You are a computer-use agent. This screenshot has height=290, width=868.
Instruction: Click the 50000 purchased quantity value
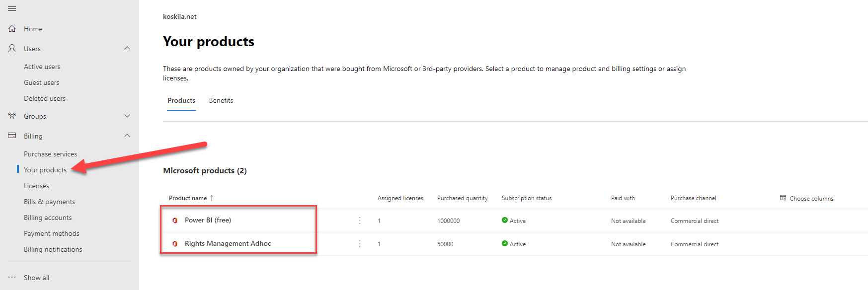click(445, 244)
